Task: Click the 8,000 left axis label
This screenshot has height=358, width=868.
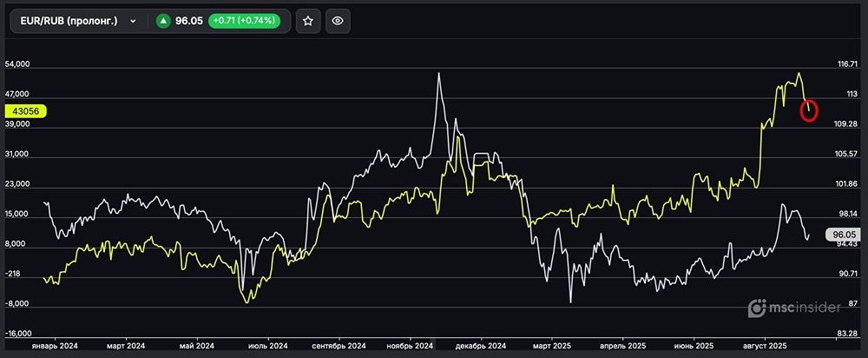Action: pos(16,244)
